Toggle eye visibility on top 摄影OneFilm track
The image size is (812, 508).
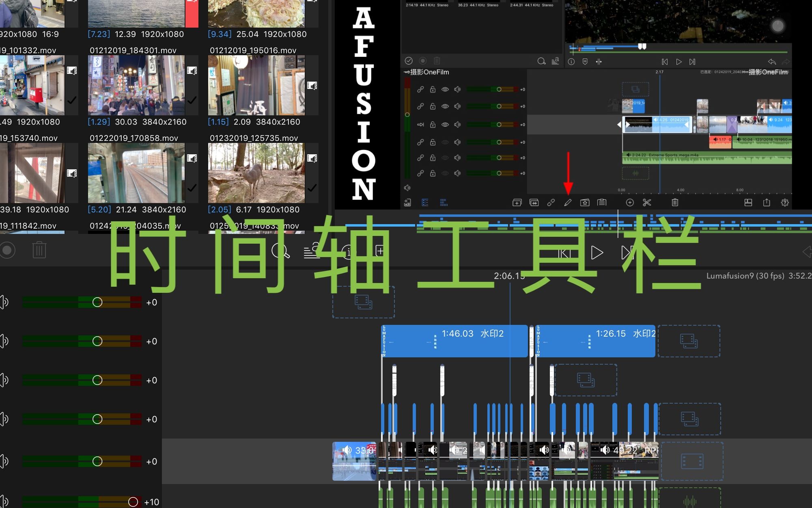click(445, 89)
